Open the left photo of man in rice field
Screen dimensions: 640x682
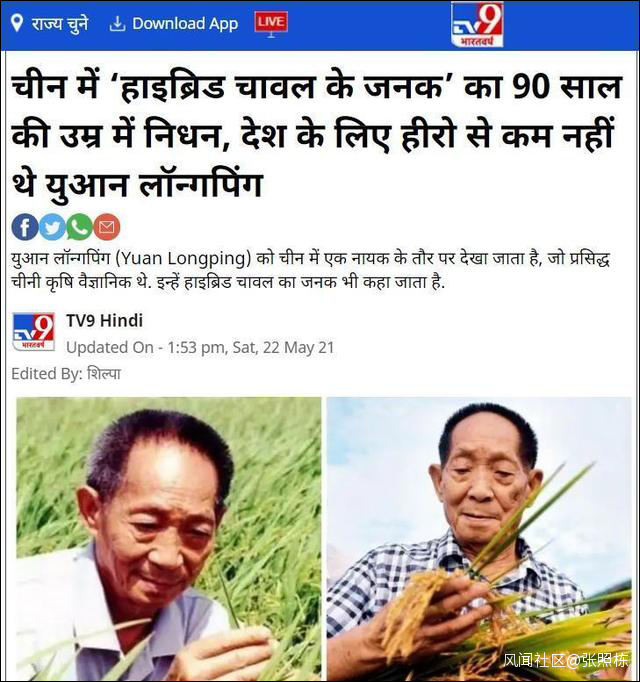pyautogui.click(x=169, y=538)
